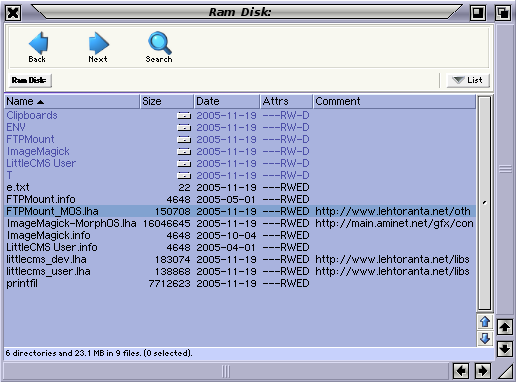Sort by the Date column header

(227, 101)
